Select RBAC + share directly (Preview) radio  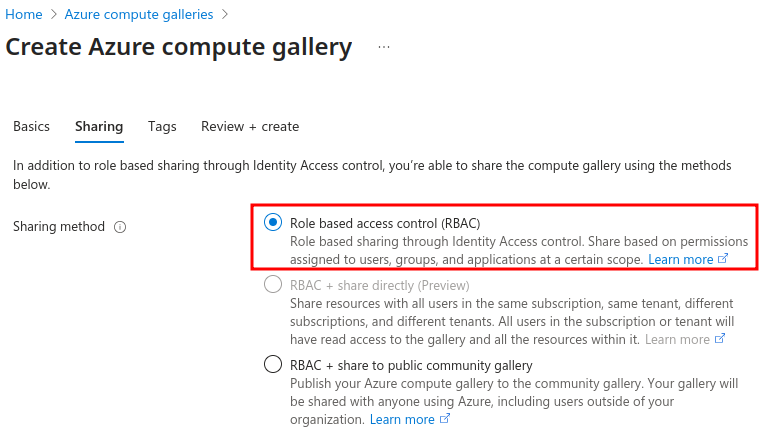(x=273, y=285)
